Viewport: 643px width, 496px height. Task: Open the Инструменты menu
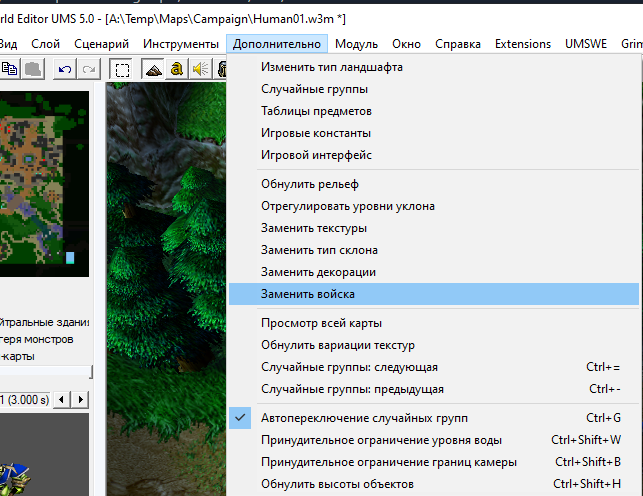(x=181, y=44)
